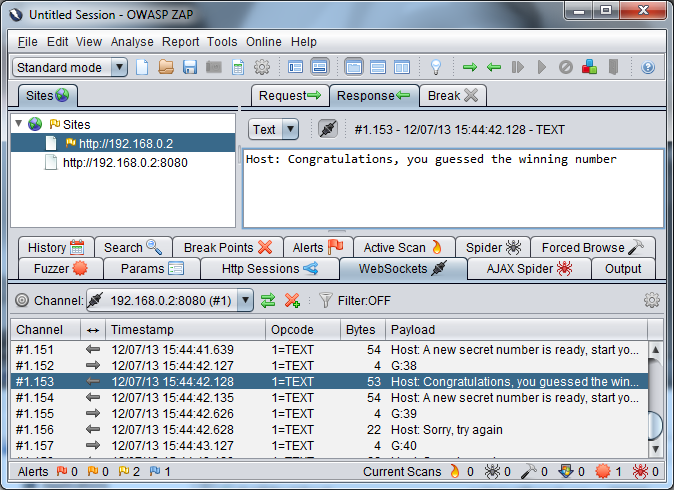Click the green handshake arrows icon
The height and width of the screenshot is (490, 674).
coord(268,300)
